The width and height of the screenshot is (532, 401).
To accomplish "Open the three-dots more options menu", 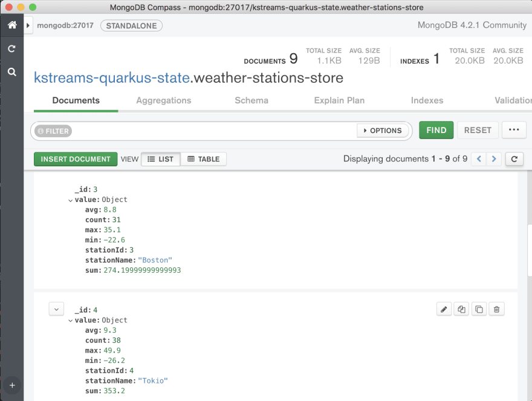I will [514, 130].
